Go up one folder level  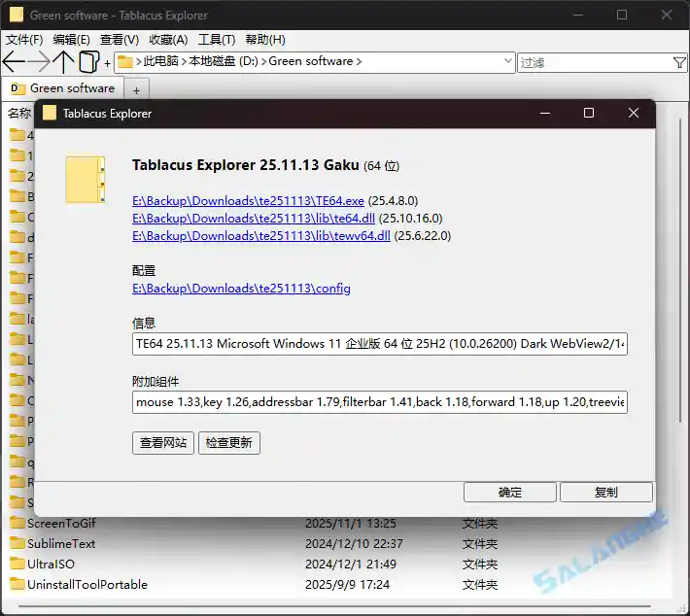click(x=64, y=61)
